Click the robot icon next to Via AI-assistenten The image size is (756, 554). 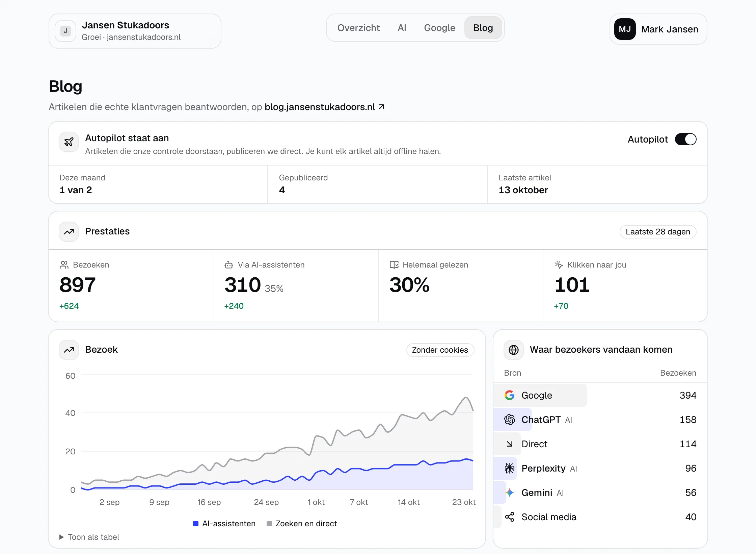tap(229, 265)
